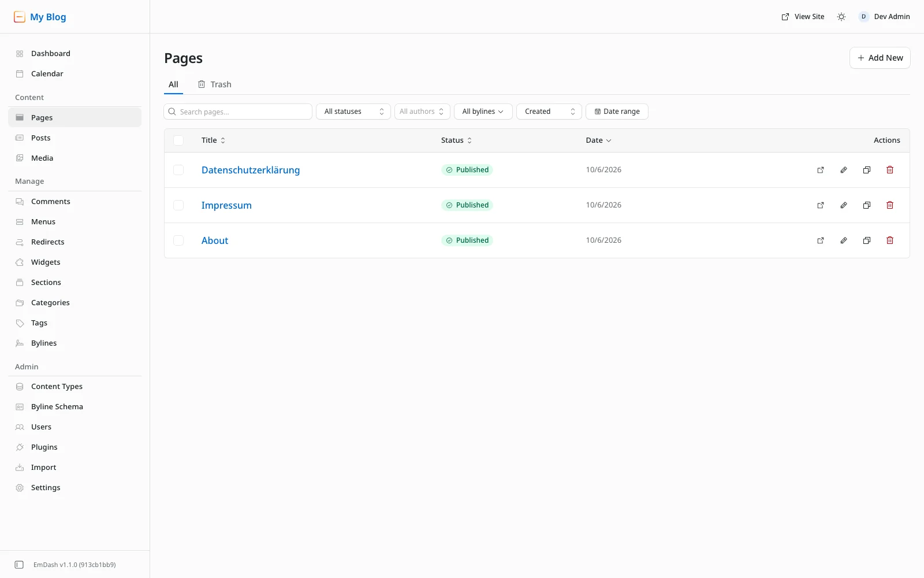Viewport: 924px width, 578px height.
Task: Select the All tab
Action: (173, 84)
